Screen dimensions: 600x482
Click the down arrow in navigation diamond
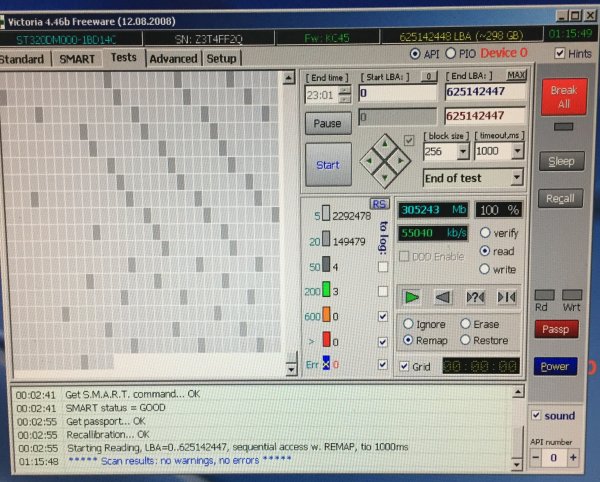coord(385,177)
